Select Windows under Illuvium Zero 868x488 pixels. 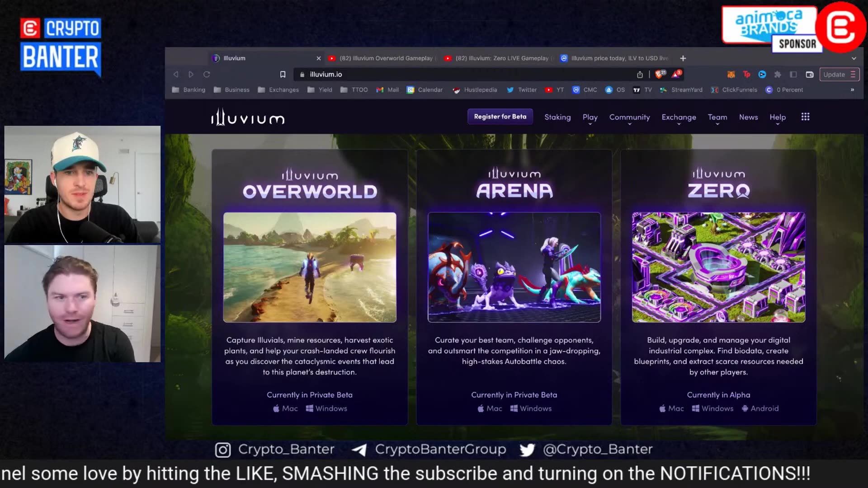tap(712, 408)
